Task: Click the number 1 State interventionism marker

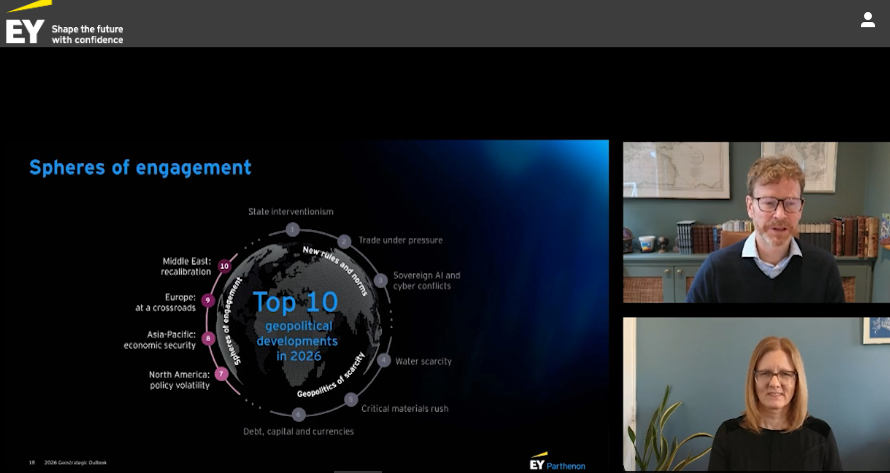Action: (292, 229)
